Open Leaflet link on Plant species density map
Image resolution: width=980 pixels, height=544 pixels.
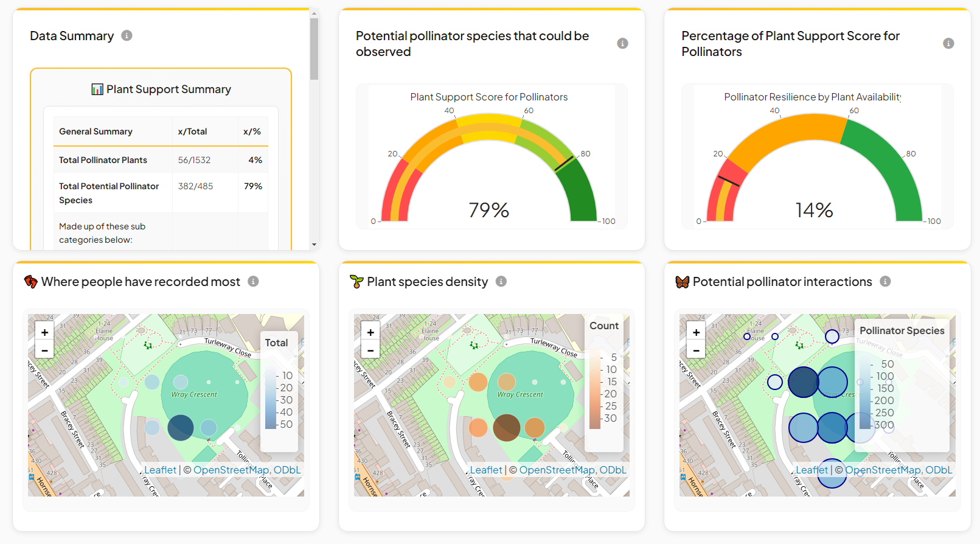[486, 470]
